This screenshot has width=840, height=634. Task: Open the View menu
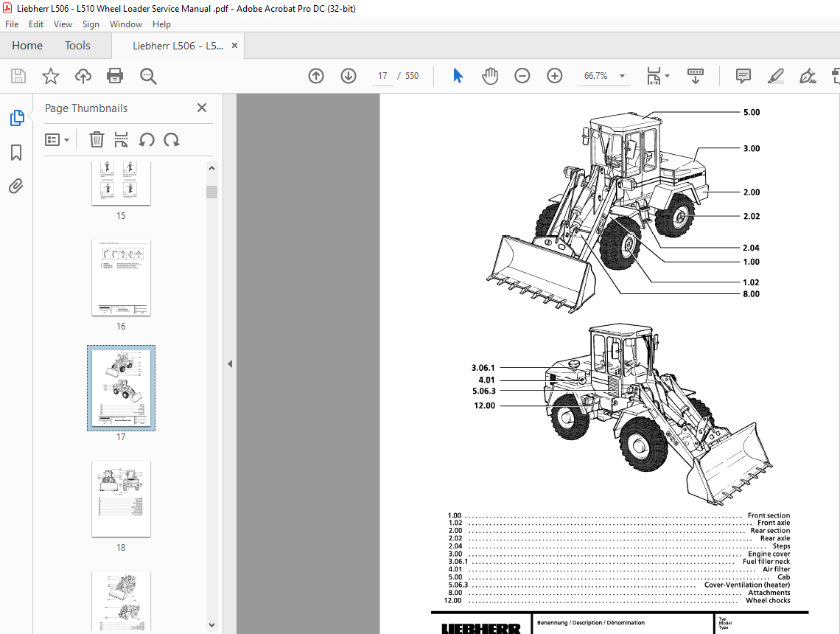pyautogui.click(x=63, y=24)
